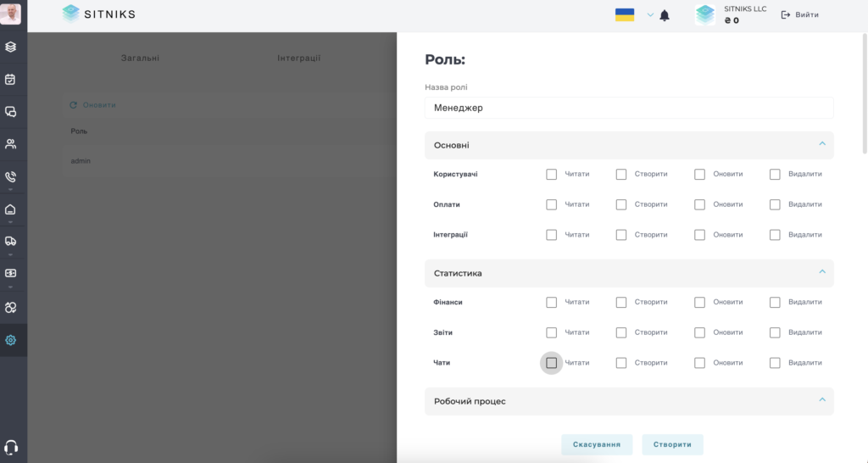The width and height of the screenshot is (868, 463).
Task: Check Створити for Інтеграції
Action: tap(621, 235)
